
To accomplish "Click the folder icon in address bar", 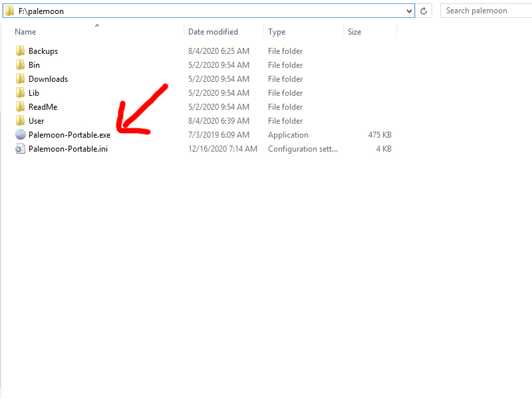I will (x=10, y=11).
